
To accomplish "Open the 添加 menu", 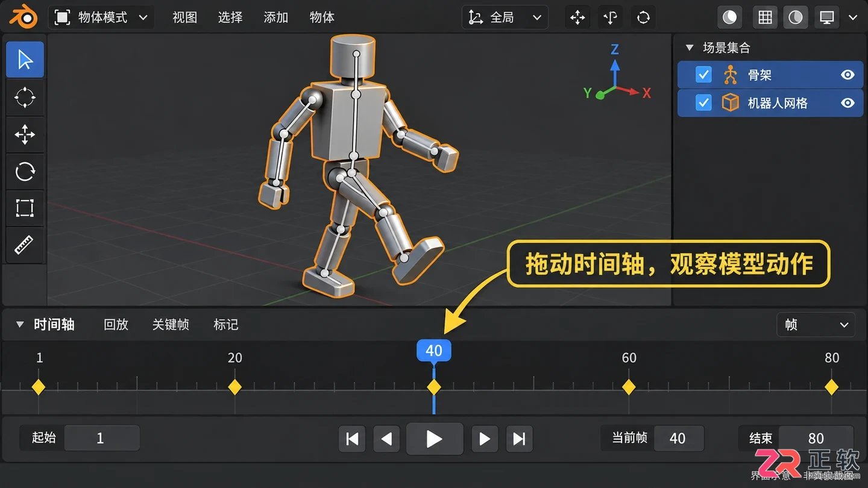I will click(276, 17).
